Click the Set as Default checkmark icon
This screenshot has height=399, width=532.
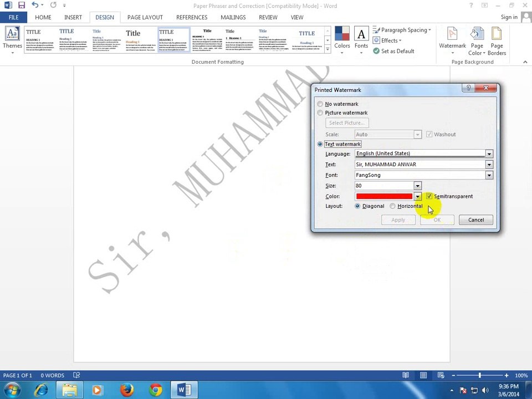click(376, 51)
